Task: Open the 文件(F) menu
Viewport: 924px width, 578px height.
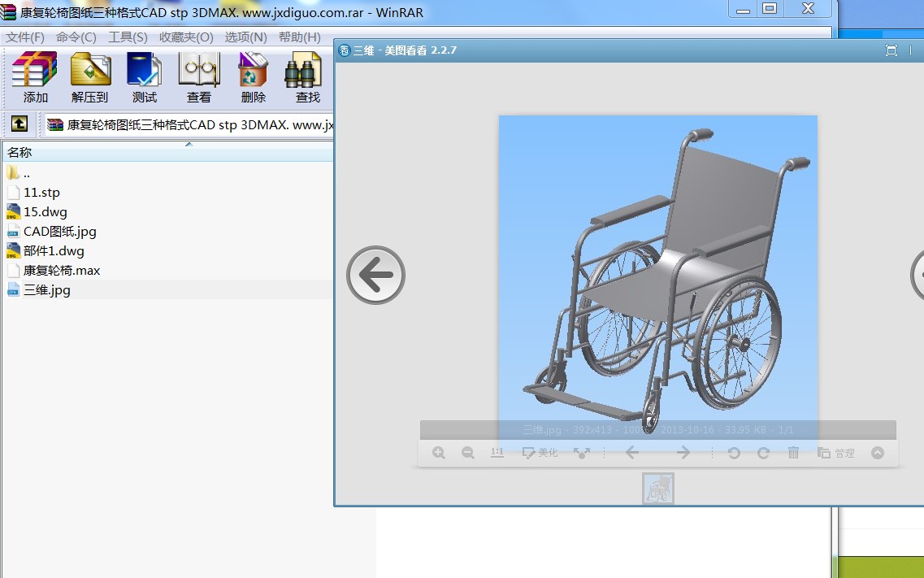Action: (x=25, y=37)
